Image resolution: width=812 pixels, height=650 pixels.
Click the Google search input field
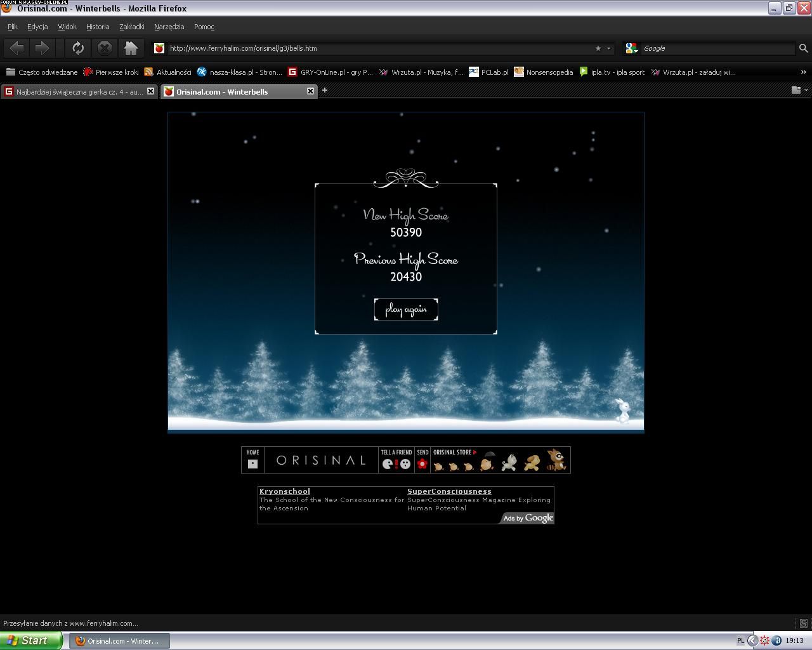717,48
